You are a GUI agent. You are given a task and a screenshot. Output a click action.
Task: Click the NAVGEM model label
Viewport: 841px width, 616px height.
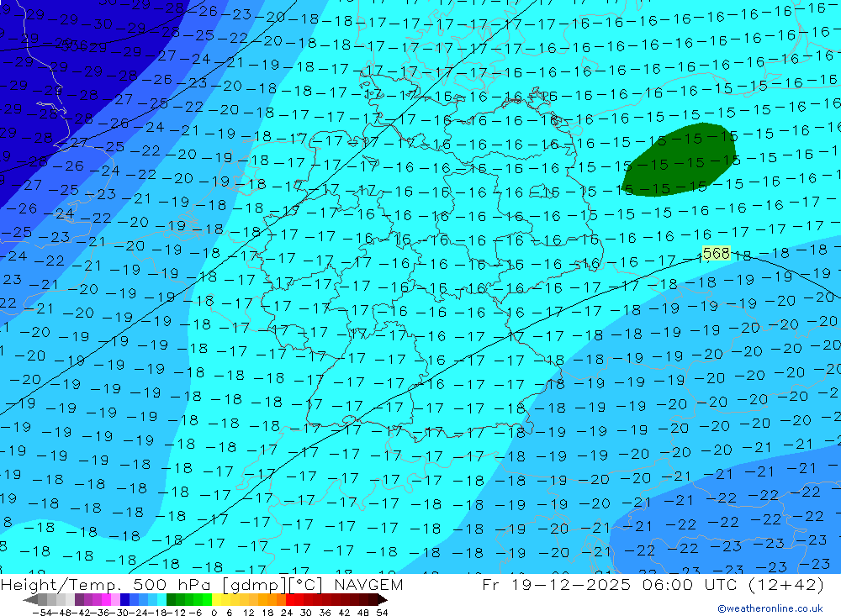(x=366, y=585)
